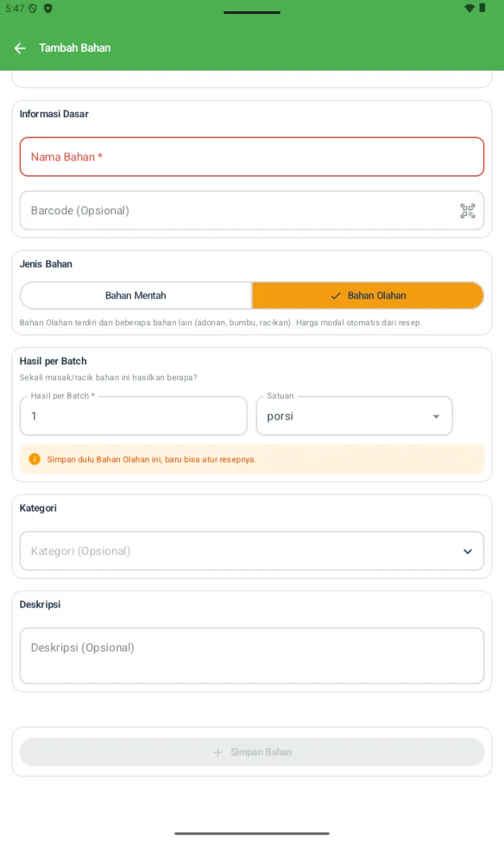Tap the wifi status icon

coord(469,8)
